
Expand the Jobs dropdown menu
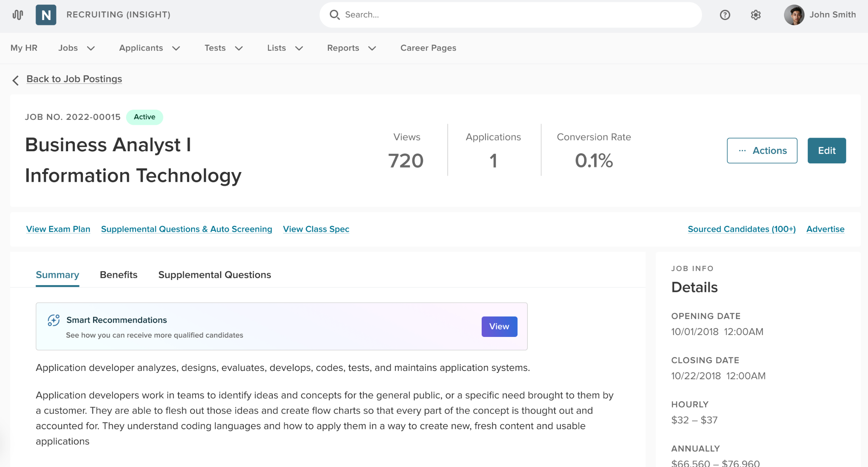pos(76,48)
